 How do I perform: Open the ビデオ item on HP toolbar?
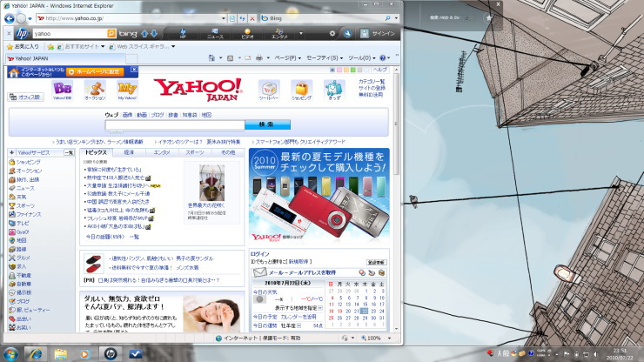click(x=247, y=34)
